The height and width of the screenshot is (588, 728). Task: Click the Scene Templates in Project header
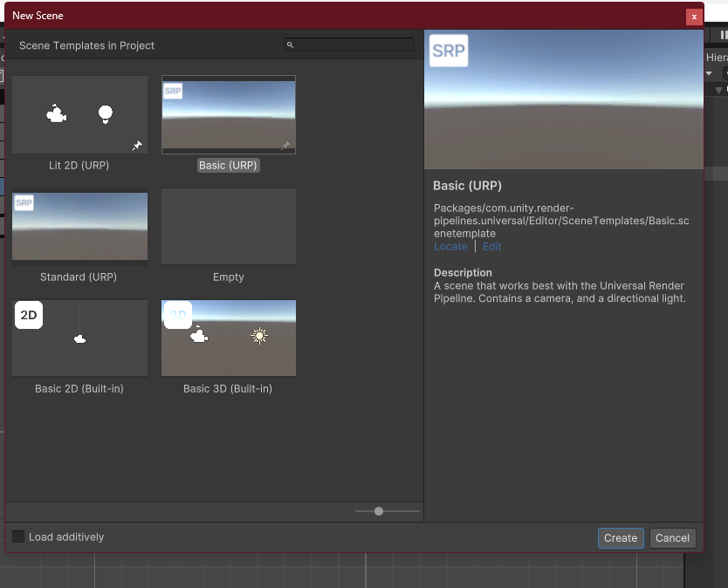[x=86, y=45]
